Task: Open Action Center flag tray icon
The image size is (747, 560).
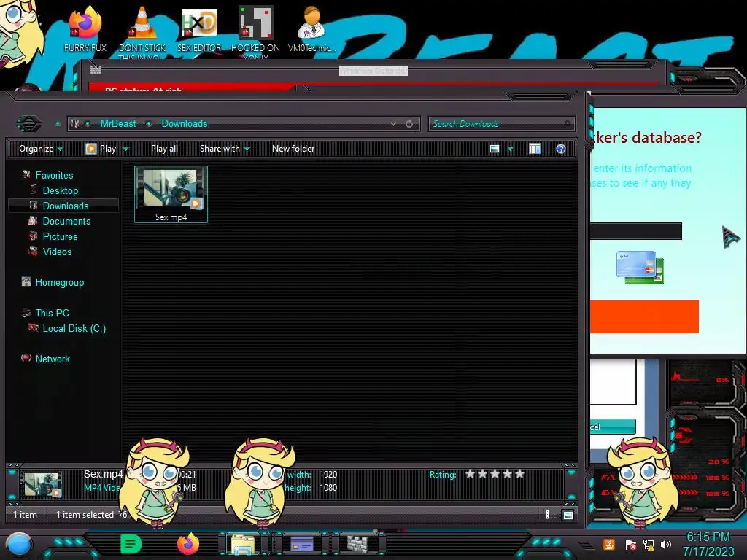Action: pos(631,545)
